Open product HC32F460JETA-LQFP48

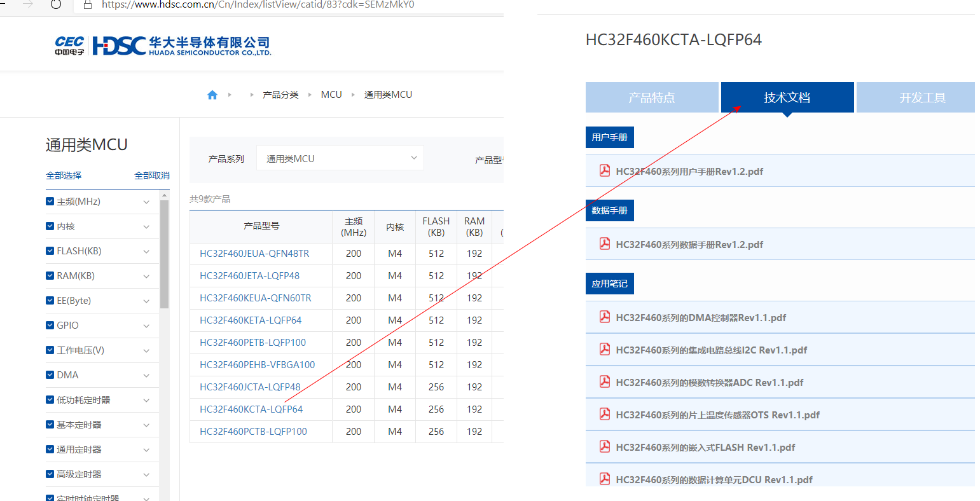coord(249,276)
